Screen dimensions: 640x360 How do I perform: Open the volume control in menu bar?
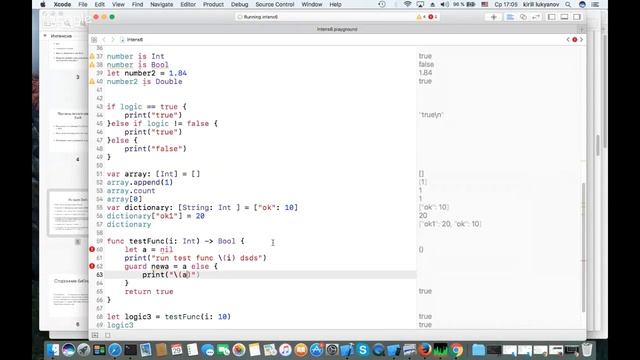445,4
